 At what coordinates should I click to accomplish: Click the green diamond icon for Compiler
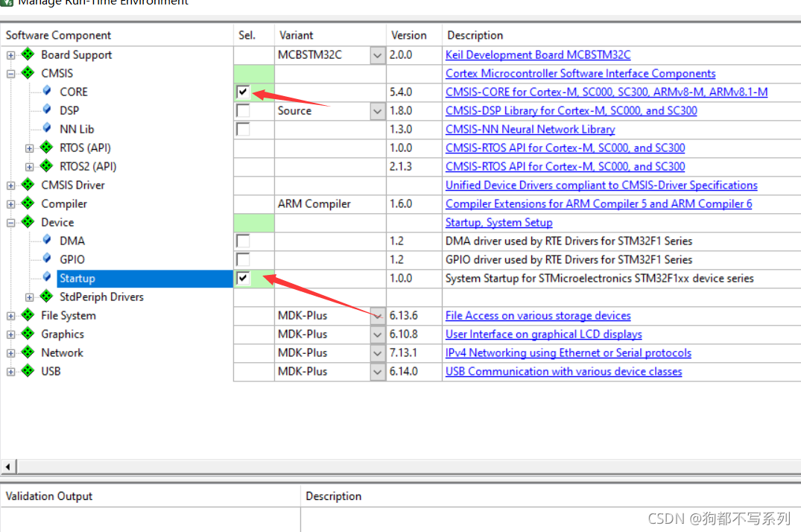point(28,203)
